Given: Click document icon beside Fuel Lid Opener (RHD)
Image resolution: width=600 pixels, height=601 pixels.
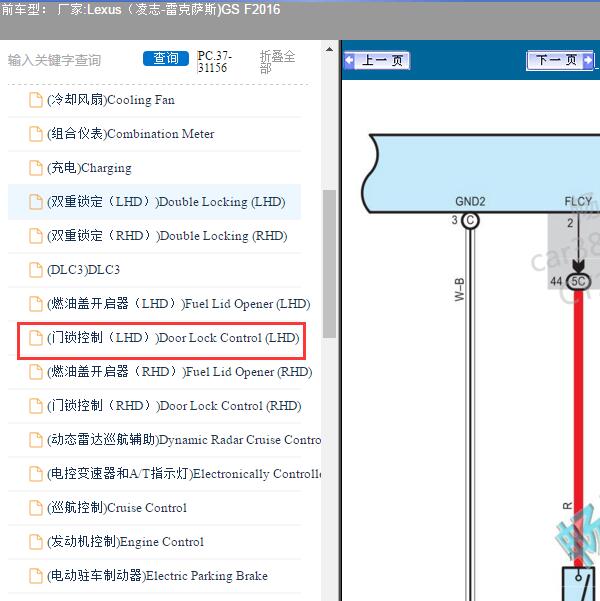Looking at the screenshot, I should [36, 372].
